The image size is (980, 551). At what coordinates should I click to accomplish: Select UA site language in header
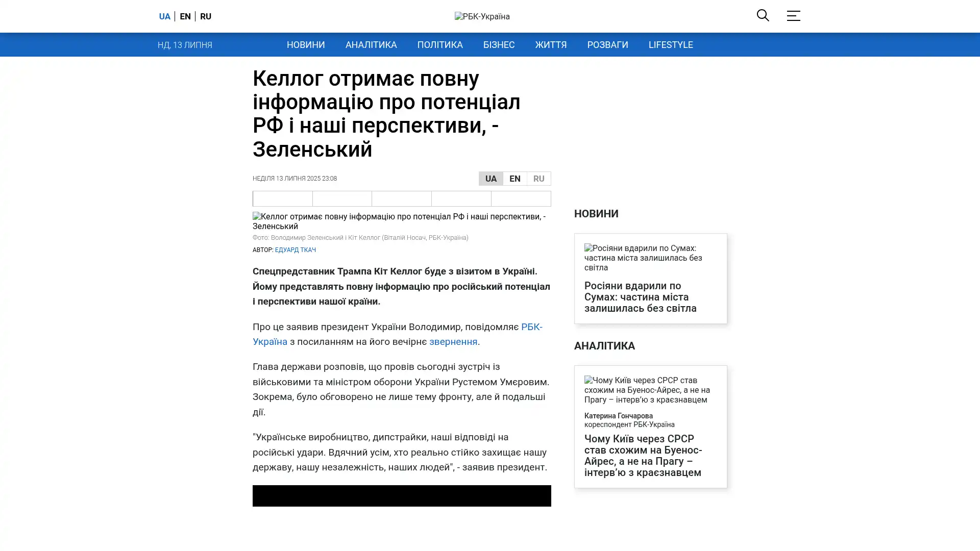pyautogui.click(x=164, y=16)
